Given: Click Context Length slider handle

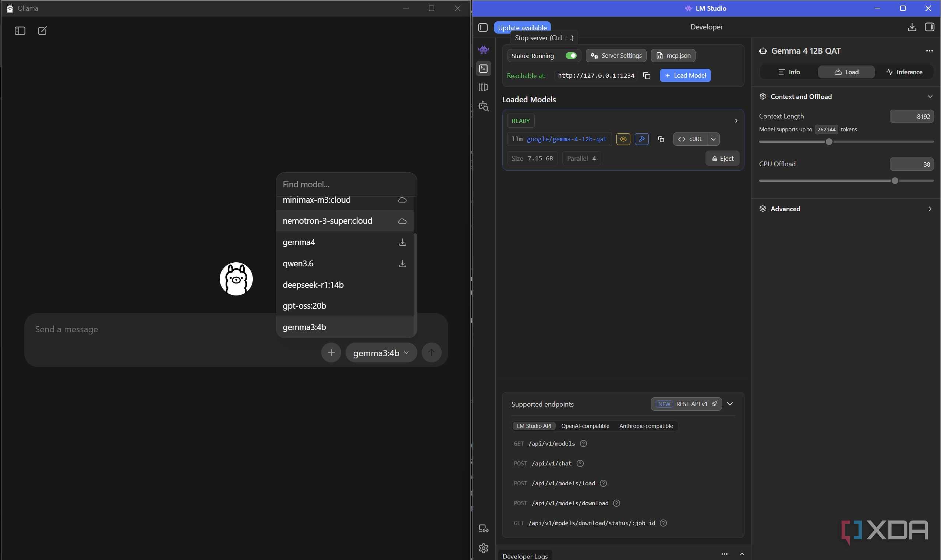Looking at the screenshot, I should [x=829, y=142].
